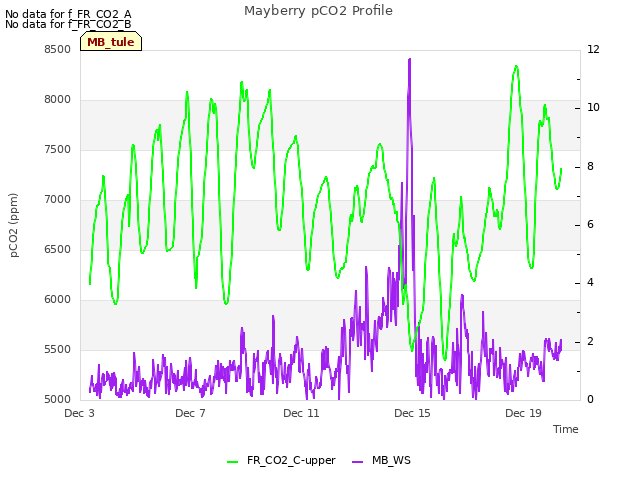Click the Time axis label

[x=566, y=429]
